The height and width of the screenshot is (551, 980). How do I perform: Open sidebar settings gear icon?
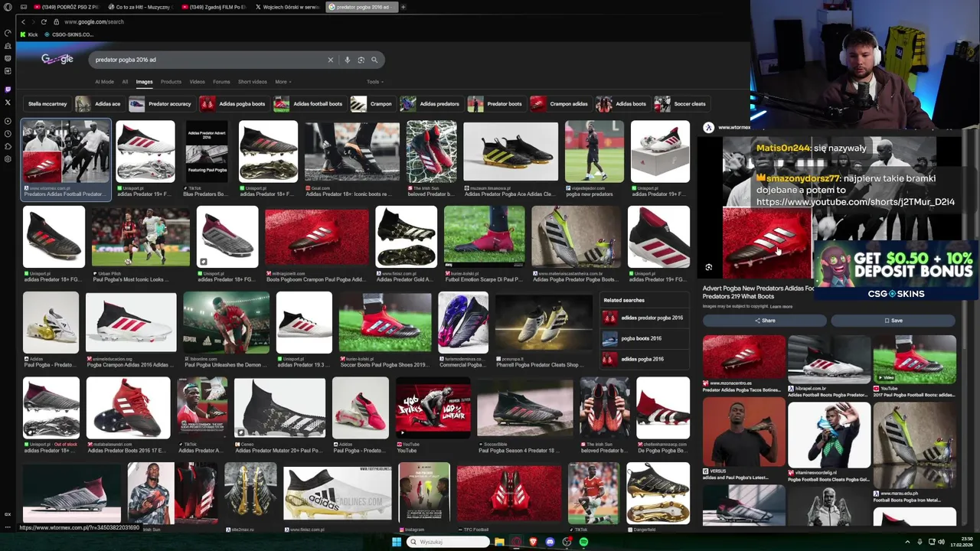point(8,158)
